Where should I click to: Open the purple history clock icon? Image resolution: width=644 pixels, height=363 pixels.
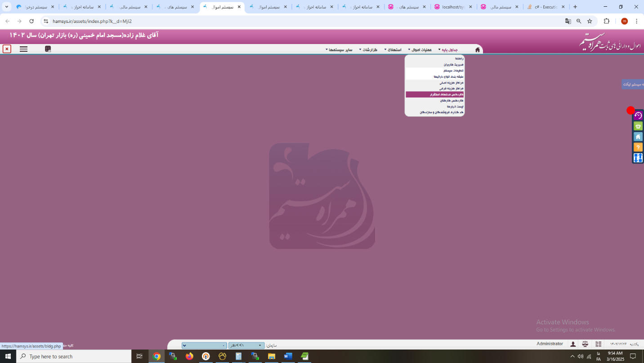pos(638,116)
